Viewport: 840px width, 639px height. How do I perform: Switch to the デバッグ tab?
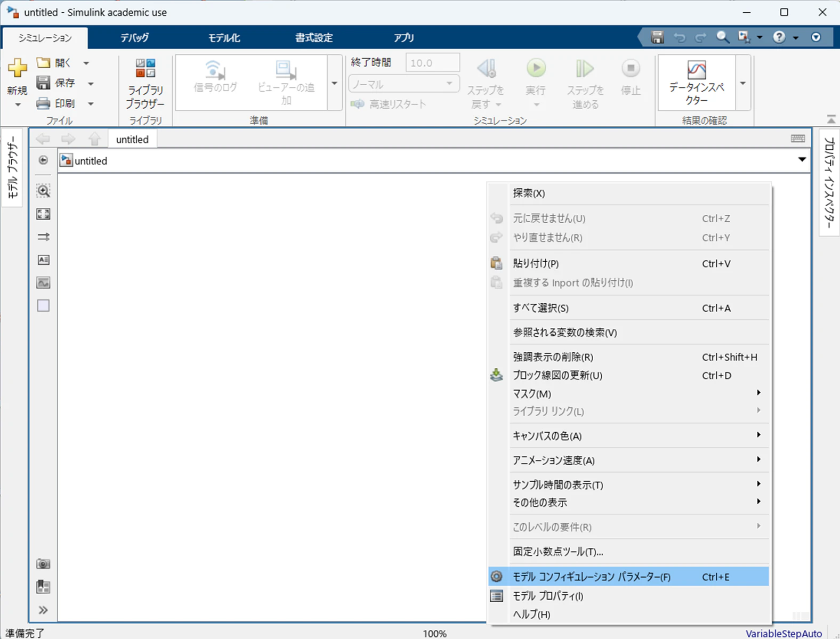click(134, 38)
